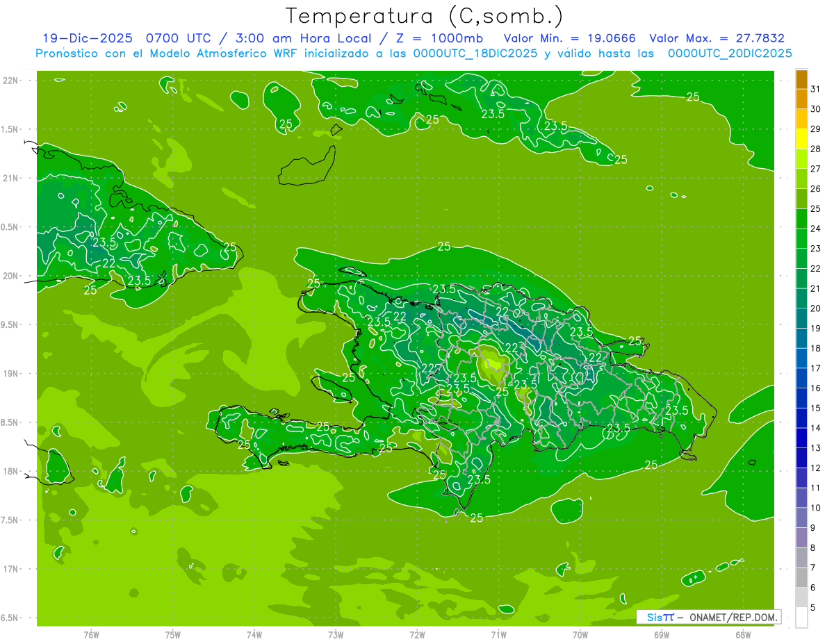Click the 71W longitude axis label
The height and width of the screenshot is (644, 834).
(498, 634)
